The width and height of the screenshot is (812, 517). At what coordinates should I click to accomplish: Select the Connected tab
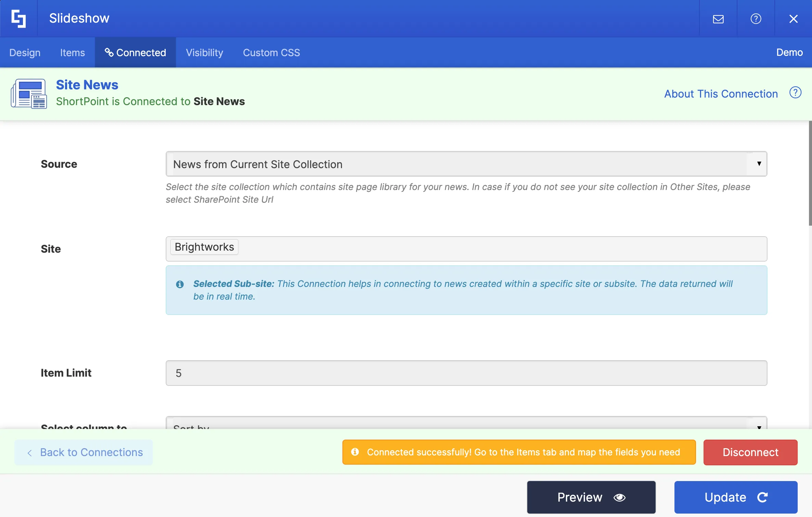pos(136,52)
